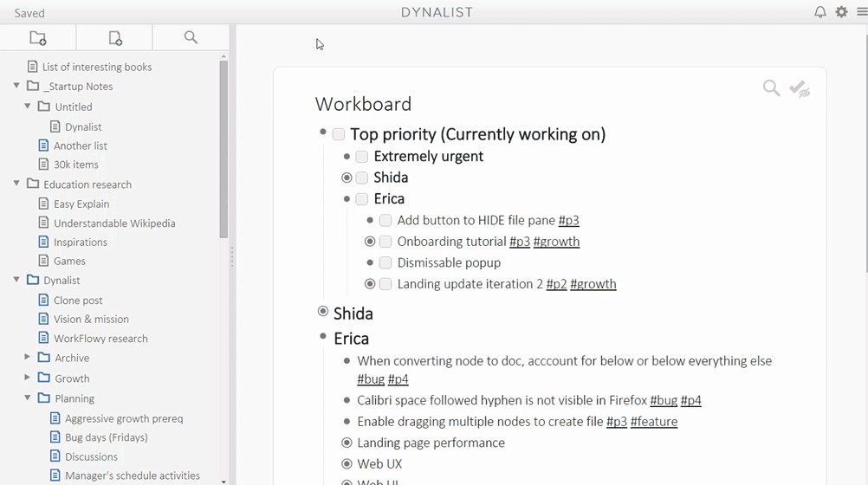This screenshot has height=485, width=868.
Task: Check the Extremely urgent checkbox
Action: click(362, 157)
